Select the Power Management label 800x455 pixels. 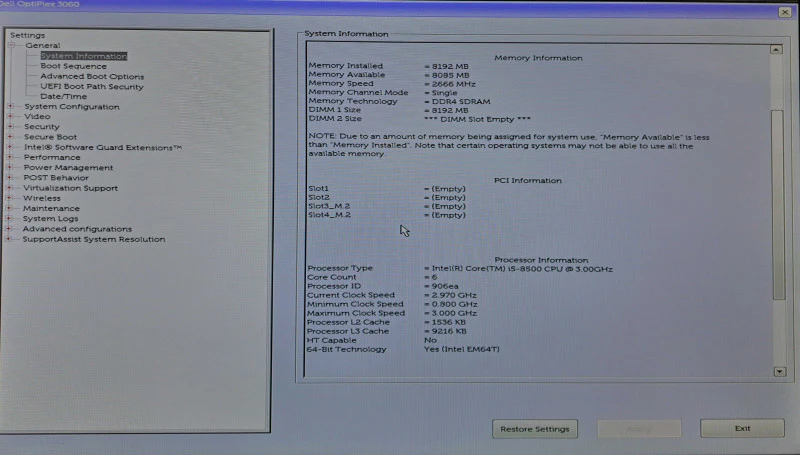pos(68,167)
